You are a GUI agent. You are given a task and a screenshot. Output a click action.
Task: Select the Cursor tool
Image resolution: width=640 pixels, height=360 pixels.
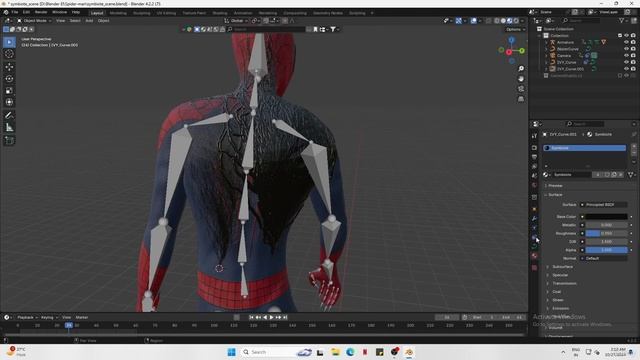tap(9, 54)
